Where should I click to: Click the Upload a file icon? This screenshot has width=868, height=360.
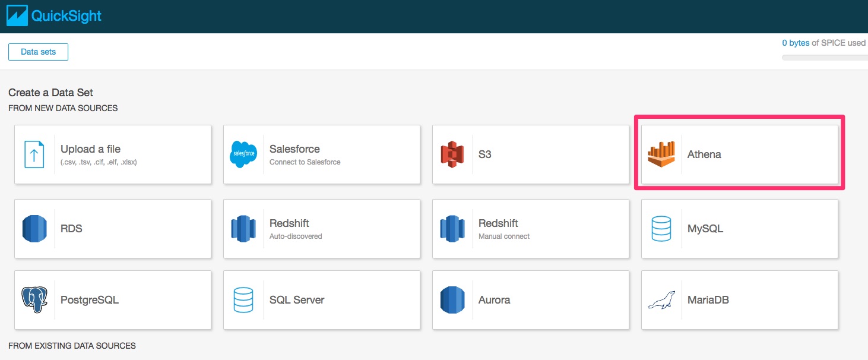(34, 154)
